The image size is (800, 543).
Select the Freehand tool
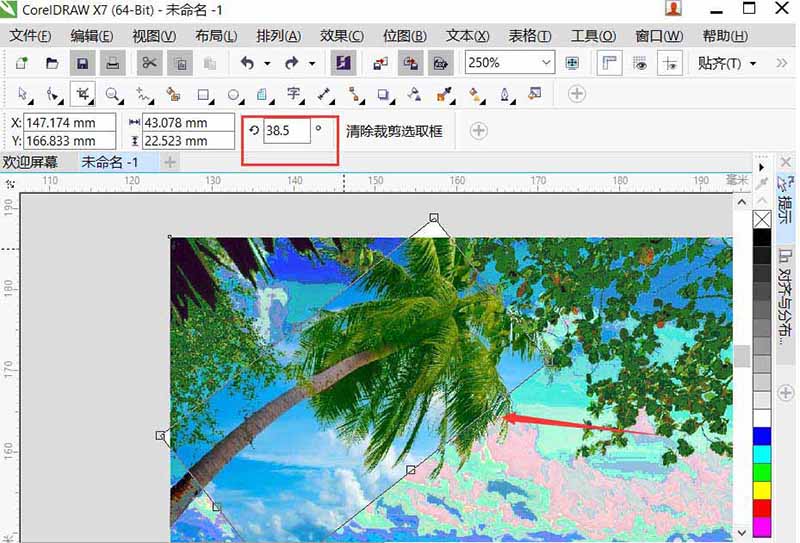tap(143, 94)
